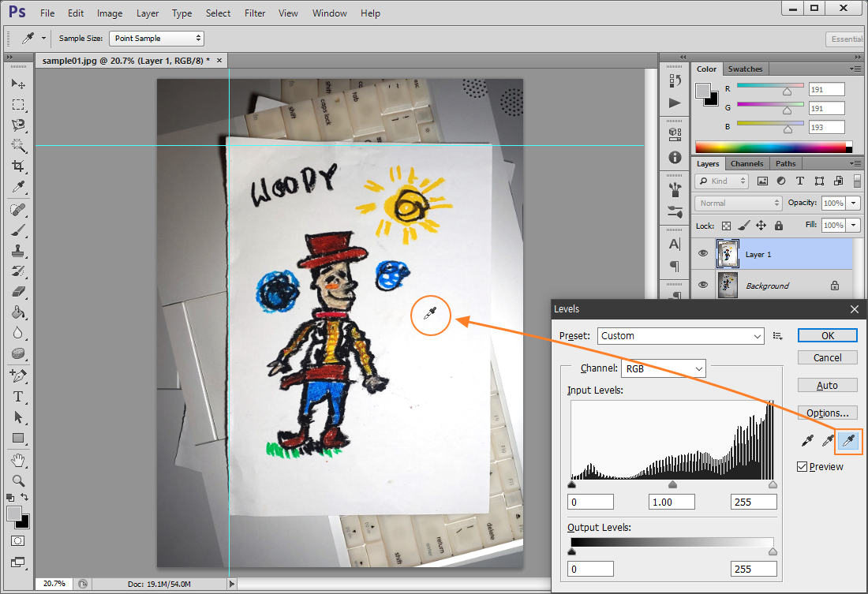Switch to the Channels tab
The width and height of the screenshot is (868, 594).
tap(746, 164)
